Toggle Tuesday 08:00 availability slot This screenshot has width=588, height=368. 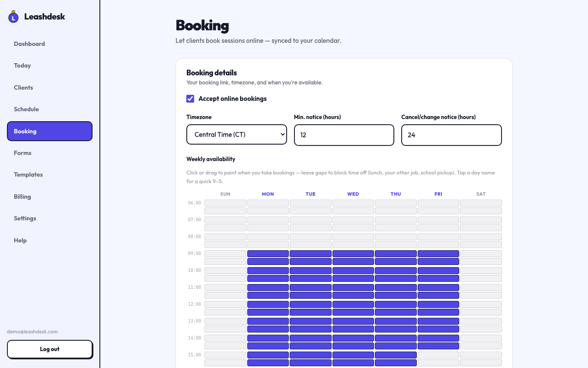click(310, 237)
